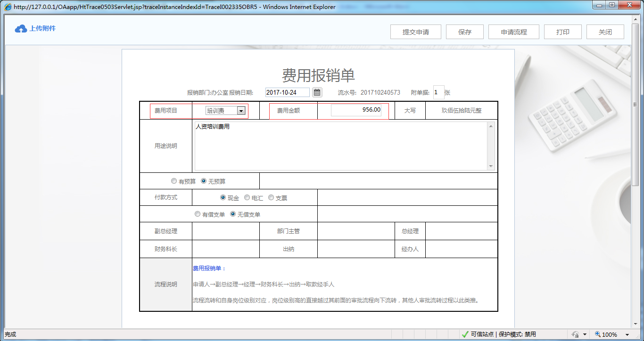This screenshot has width=644, height=341.
Task: Click the 提交申请 button
Action: click(x=415, y=32)
